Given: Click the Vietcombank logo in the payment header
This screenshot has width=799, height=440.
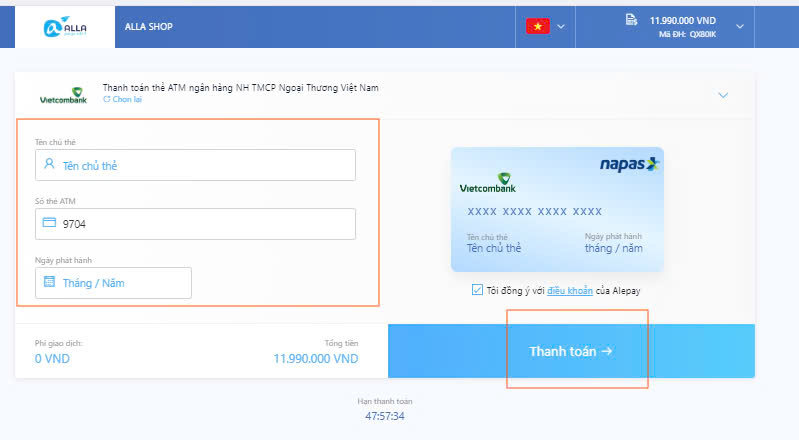Looking at the screenshot, I should (x=64, y=95).
